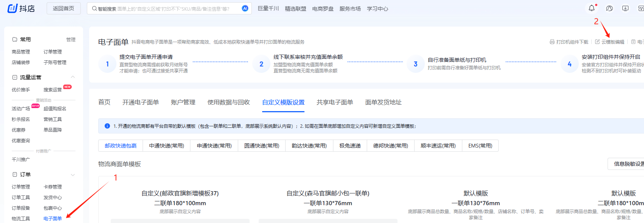Open 精选联盟 in top navigation
The width and height of the screenshot is (644, 223).
295,8
